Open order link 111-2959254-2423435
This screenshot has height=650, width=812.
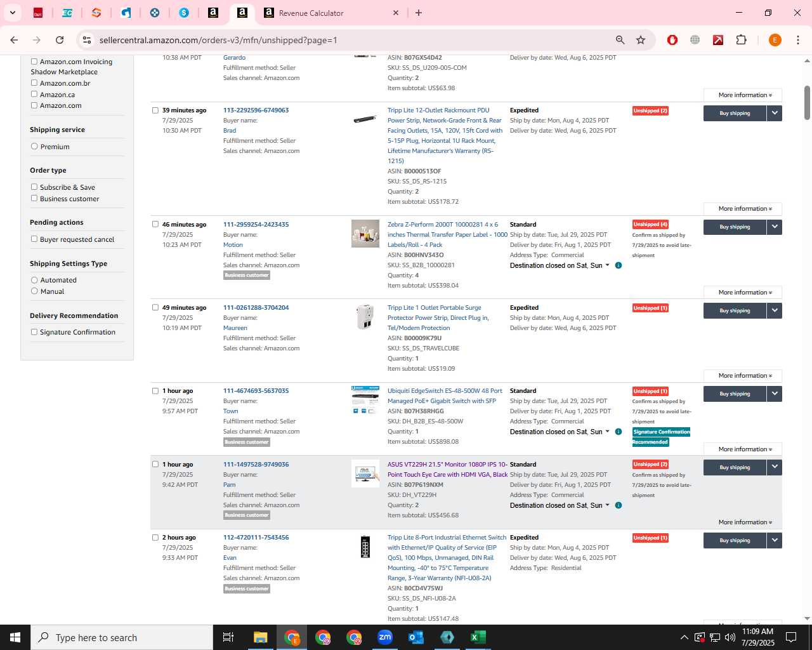[256, 224]
